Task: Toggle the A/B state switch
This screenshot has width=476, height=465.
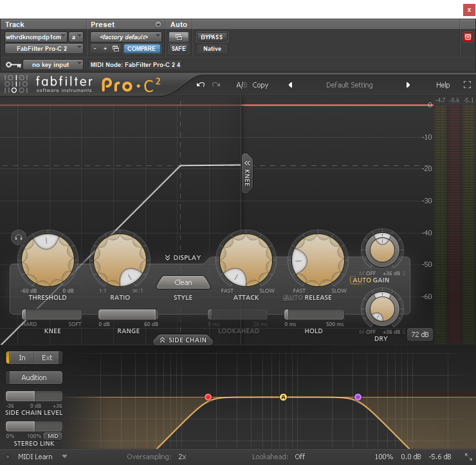Action: (x=242, y=85)
